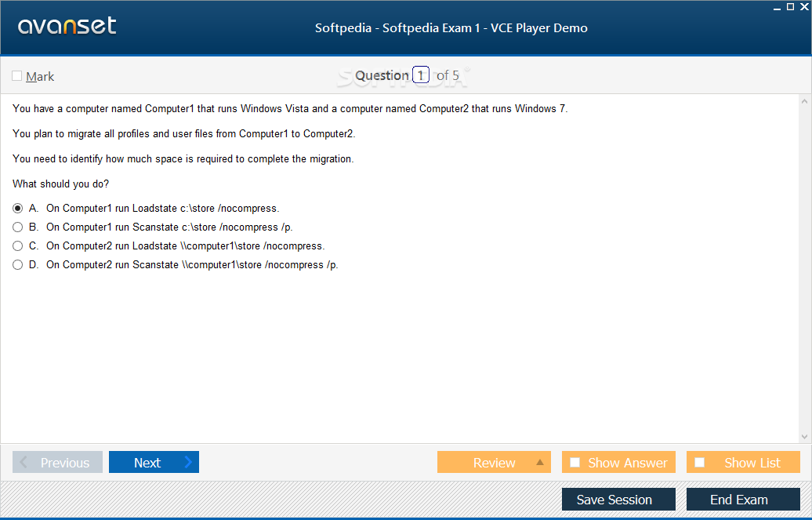Click the End Exam button
This screenshot has width=812, height=520.
point(743,500)
